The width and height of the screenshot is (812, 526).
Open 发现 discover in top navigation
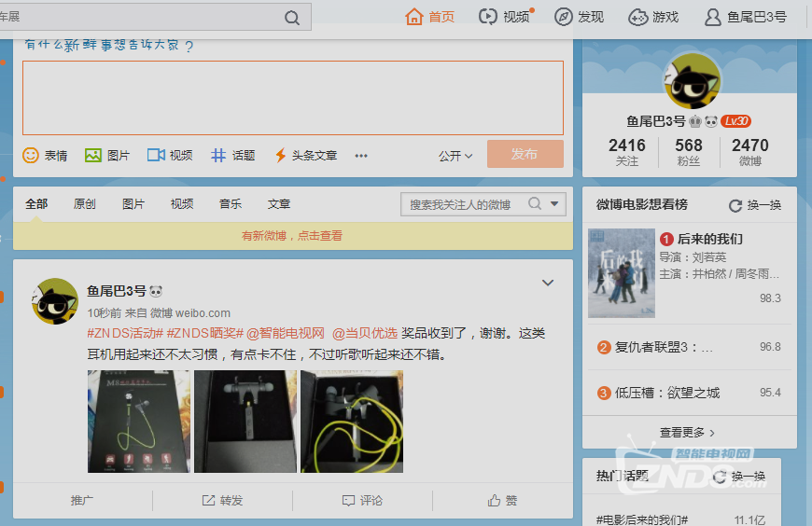click(x=579, y=17)
